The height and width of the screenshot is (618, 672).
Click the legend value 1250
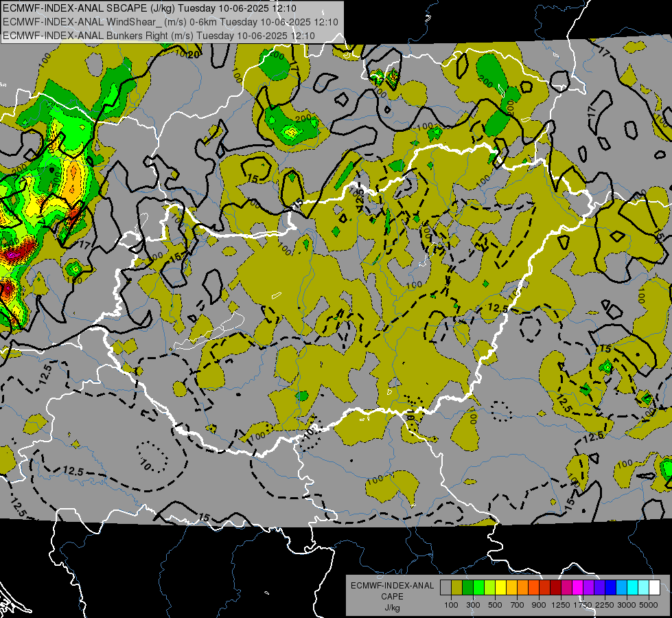pos(561,605)
